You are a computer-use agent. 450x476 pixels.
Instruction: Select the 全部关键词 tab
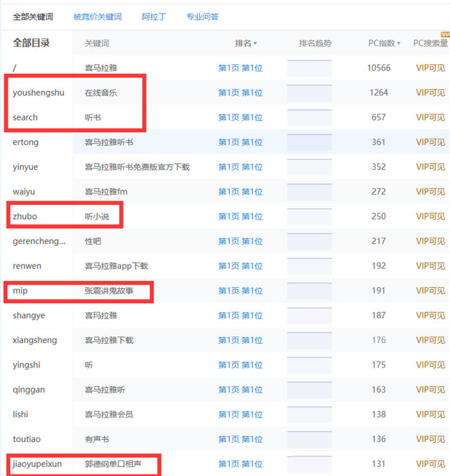[33, 17]
